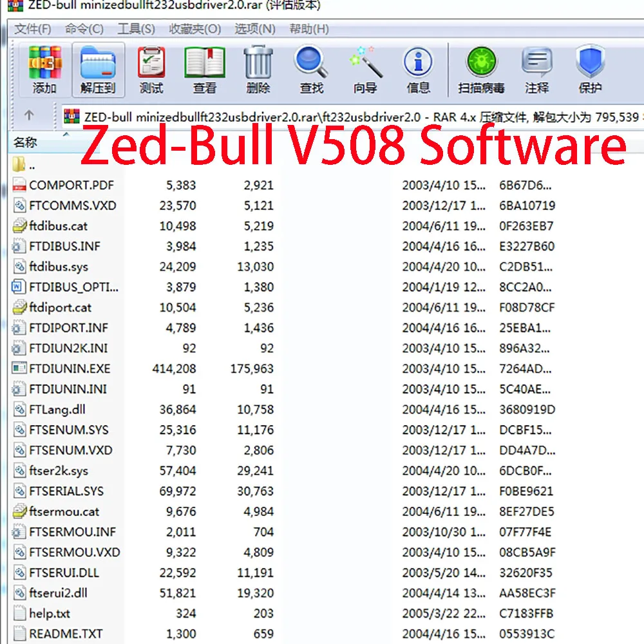
Task: Select the FTSERMOU.VXD file
Action: (x=74, y=552)
